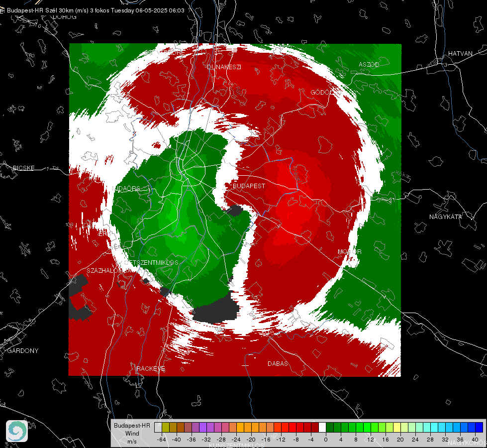Click the BICSKE label on the map
The height and width of the screenshot is (448, 487).
tap(24, 168)
